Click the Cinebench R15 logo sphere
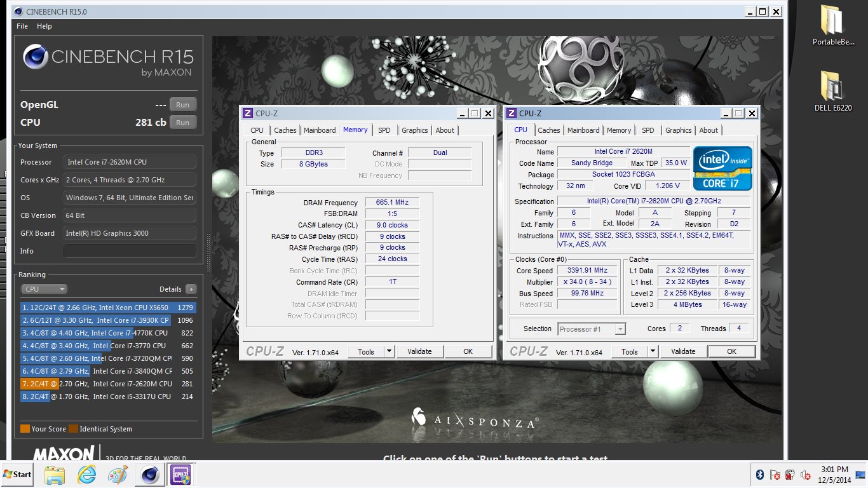Screen dimensions: 868x488 pos(35,57)
